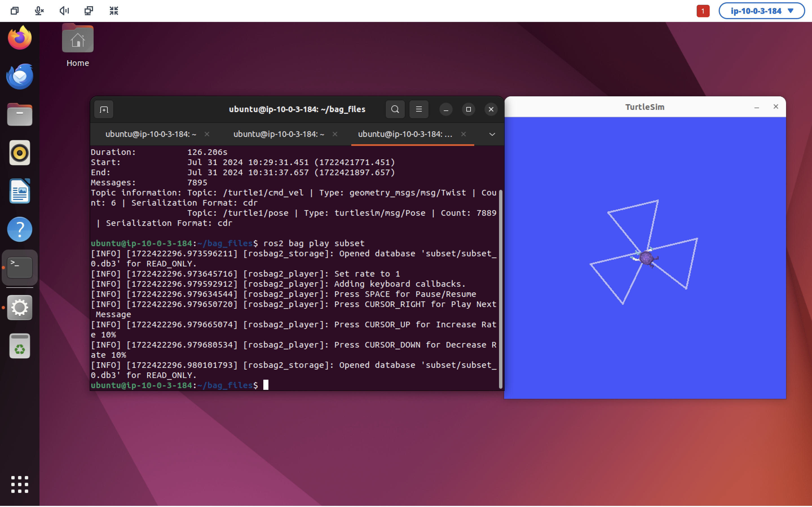This screenshot has height=507, width=812.
Task: Open the terminal search icon
Action: point(395,109)
